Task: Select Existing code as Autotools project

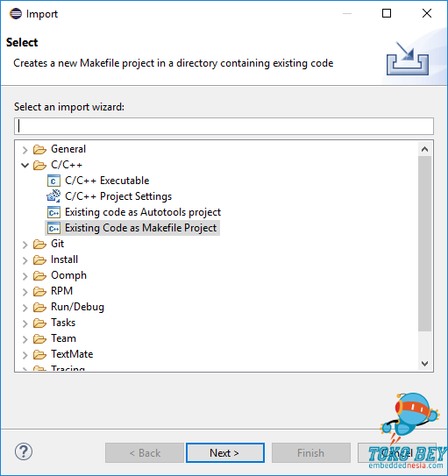Action: 143,212
